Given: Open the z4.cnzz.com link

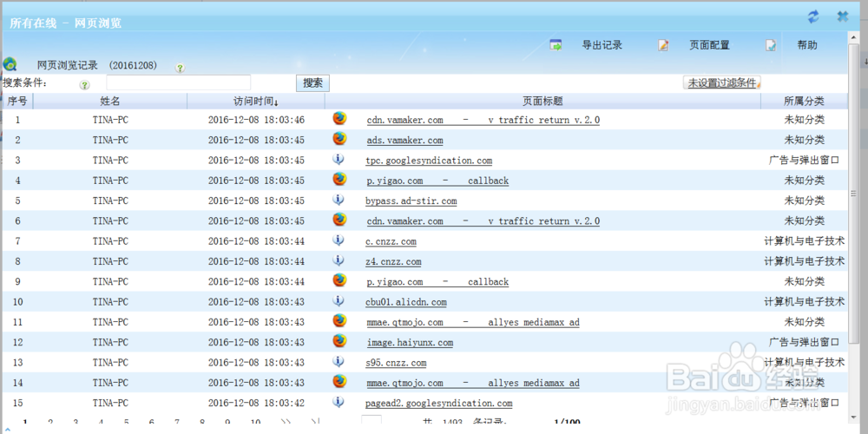Looking at the screenshot, I should coord(393,262).
